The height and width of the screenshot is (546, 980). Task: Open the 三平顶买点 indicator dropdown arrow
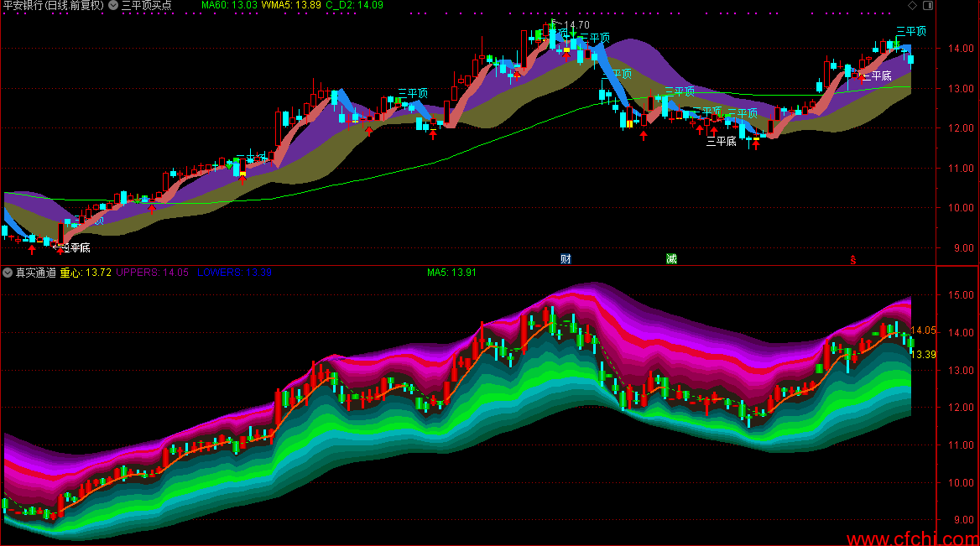[113, 6]
